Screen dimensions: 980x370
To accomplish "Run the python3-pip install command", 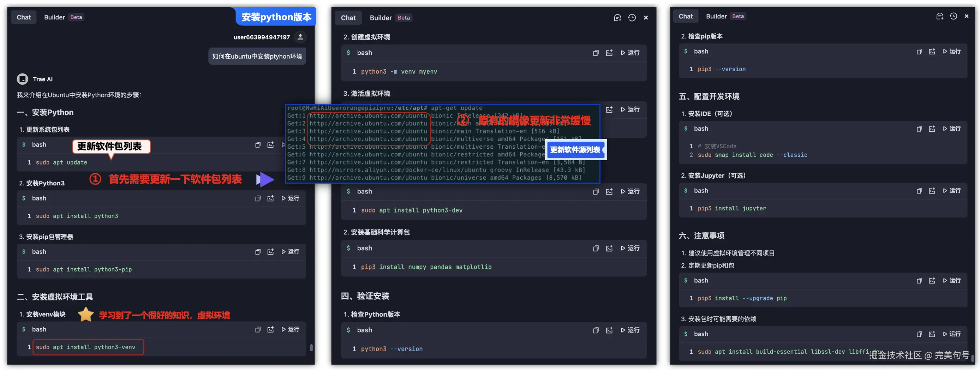I will click(290, 252).
